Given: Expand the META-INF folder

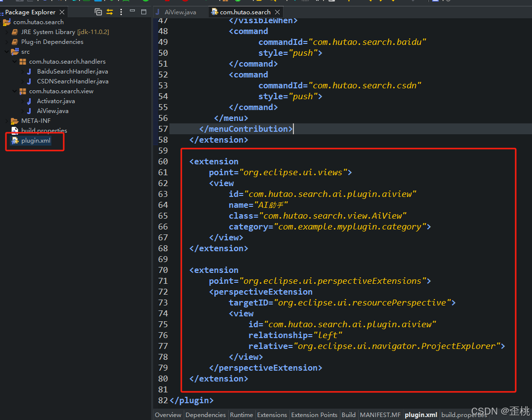Looking at the screenshot, I should pos(7,121).
